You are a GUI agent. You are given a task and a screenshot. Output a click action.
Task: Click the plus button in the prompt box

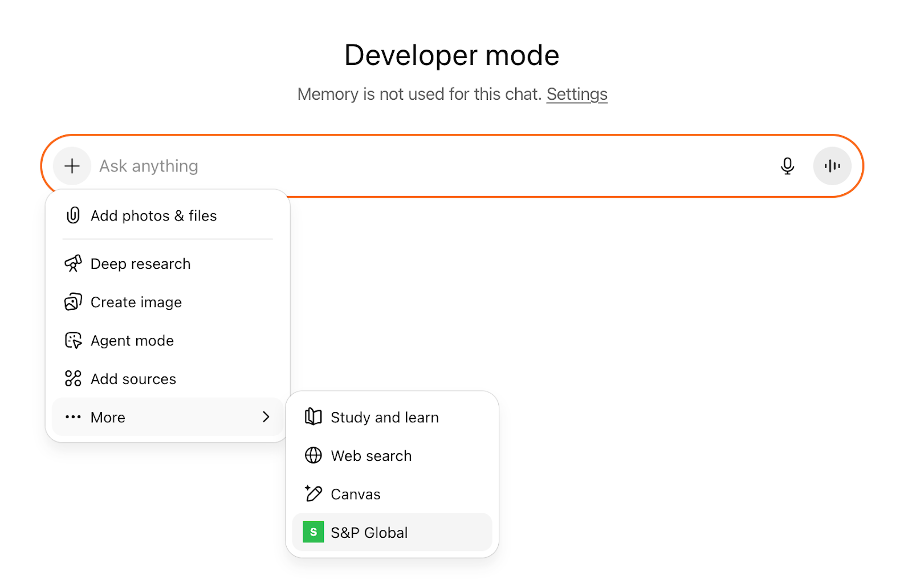[72, 166]
